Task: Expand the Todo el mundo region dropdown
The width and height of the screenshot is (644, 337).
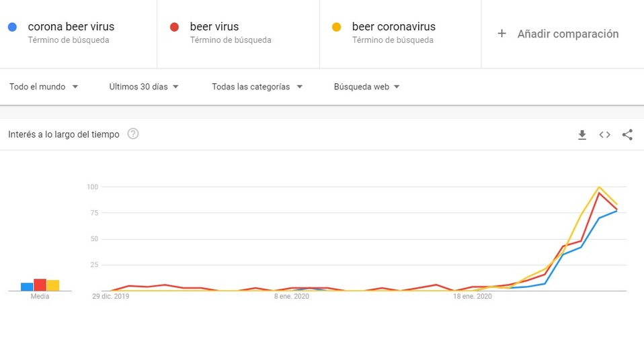Action: tap(44, 87)
